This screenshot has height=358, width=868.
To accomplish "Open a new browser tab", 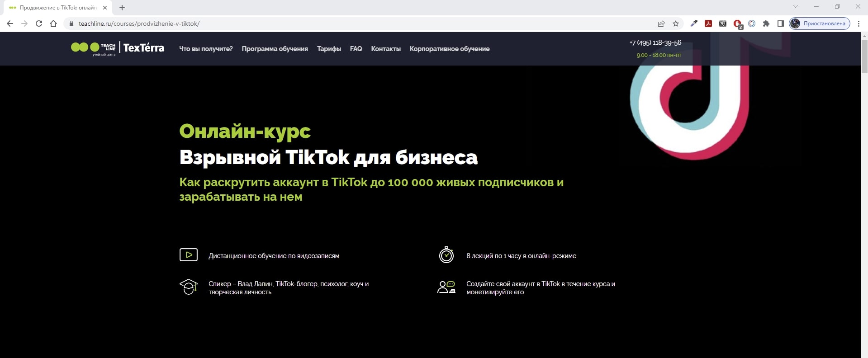I will click(122, 8).
